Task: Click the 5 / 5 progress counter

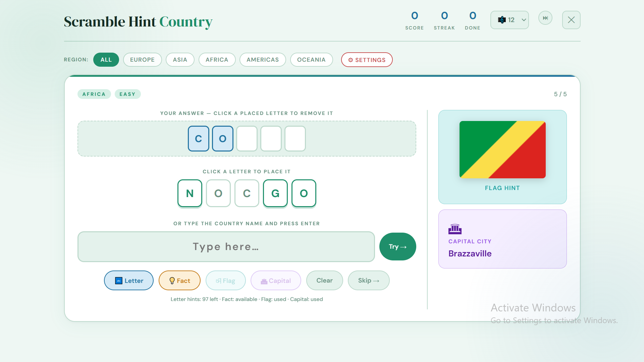Action: [560, 94]
